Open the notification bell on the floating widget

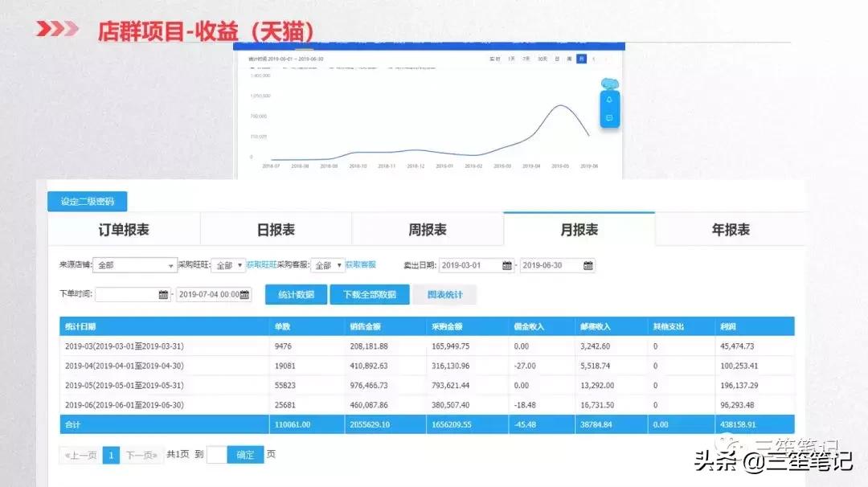(608, 100)
